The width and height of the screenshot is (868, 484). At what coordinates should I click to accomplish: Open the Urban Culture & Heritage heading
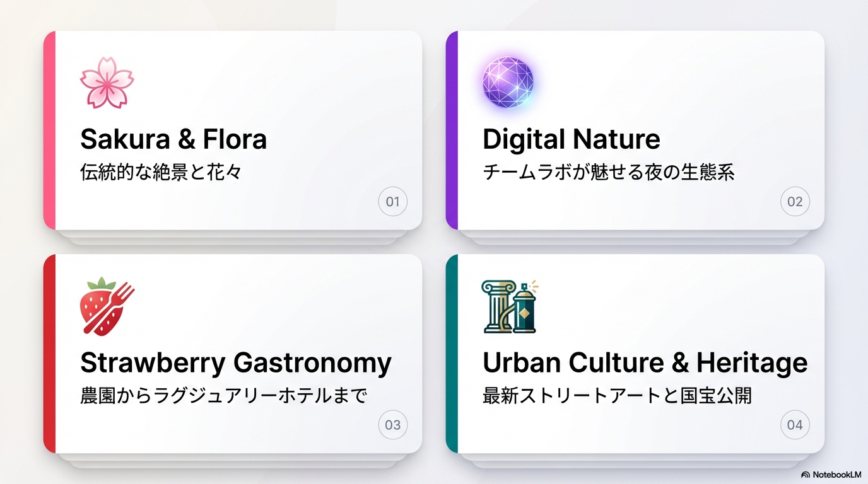coord(645,363)
